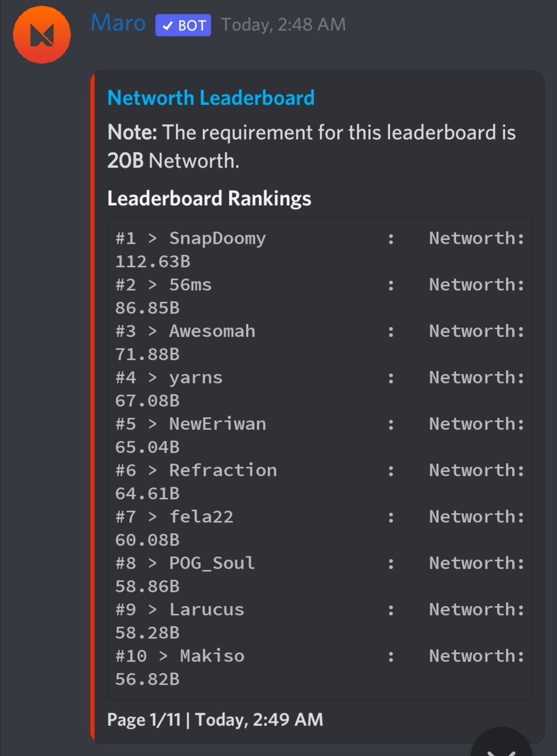Open the Networth Leaderboard title link

tap(210, 98)
